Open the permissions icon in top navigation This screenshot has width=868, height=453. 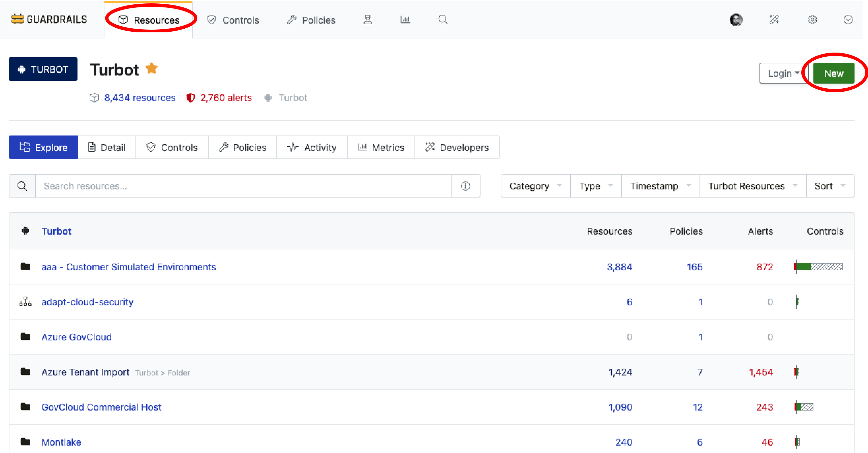tap(368, 20)
